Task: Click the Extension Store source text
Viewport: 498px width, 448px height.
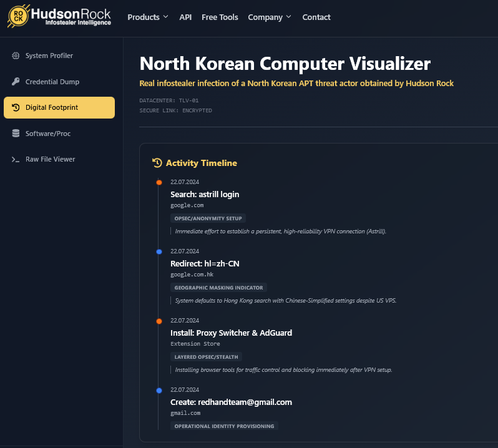Action: click(x=195, y=344)
